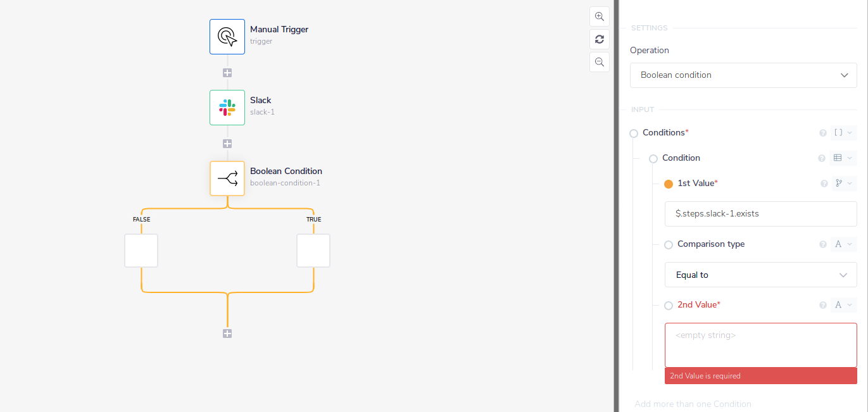This screenshot has width=868, height=412.
Task: Click help icon next to Conditions
Action: [823, 133]
